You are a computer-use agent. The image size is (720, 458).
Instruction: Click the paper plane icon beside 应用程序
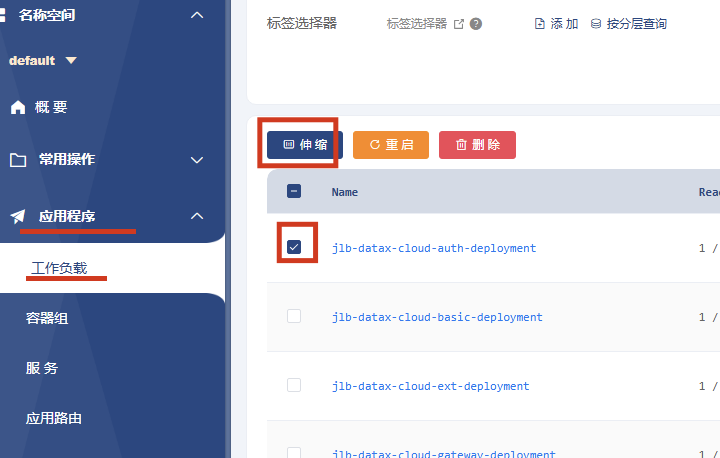pyautogui.click(x=17, y=216)
